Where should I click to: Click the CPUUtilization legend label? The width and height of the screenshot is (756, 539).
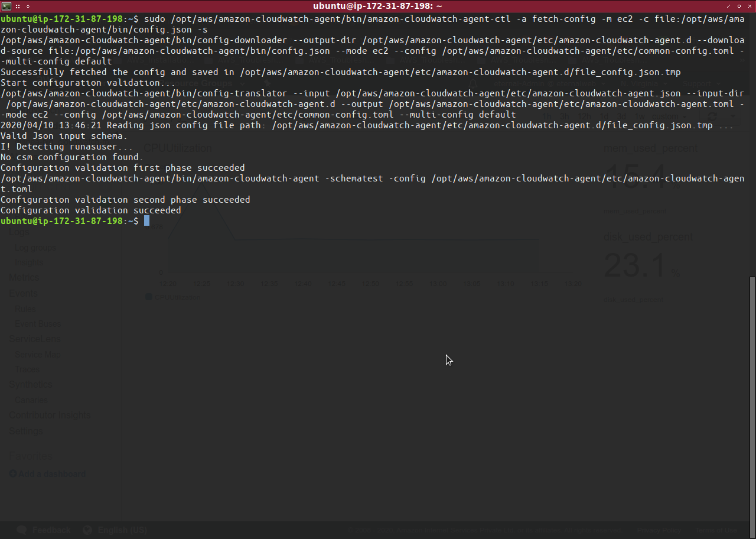coord(177,297)
